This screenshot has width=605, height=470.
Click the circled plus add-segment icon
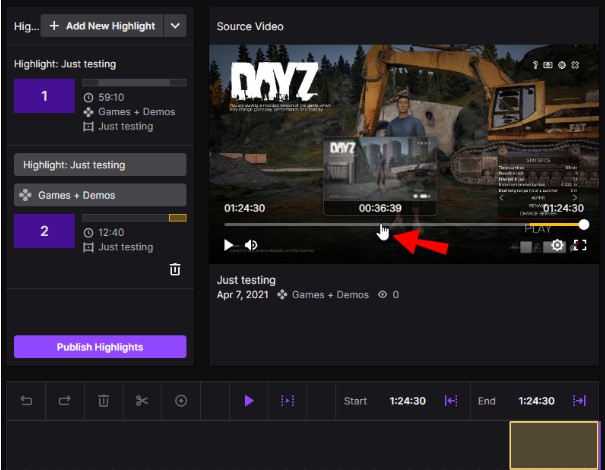coord(181,401)
